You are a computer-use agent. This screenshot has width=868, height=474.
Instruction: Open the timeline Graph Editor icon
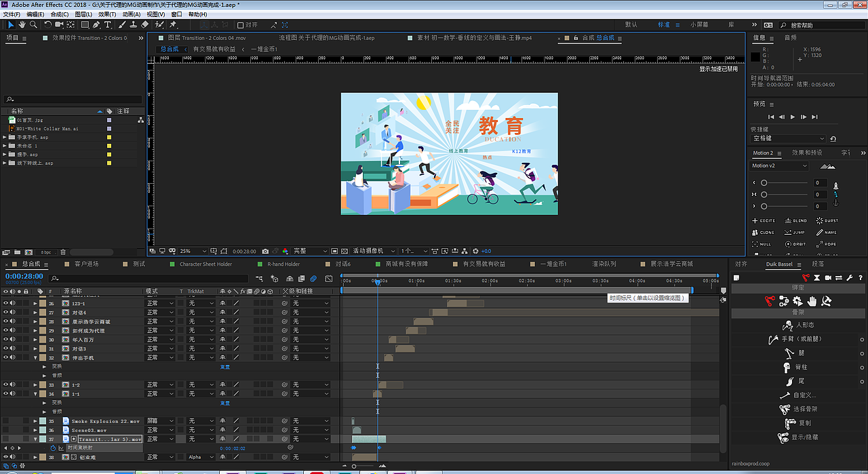[x=329, y=279]
